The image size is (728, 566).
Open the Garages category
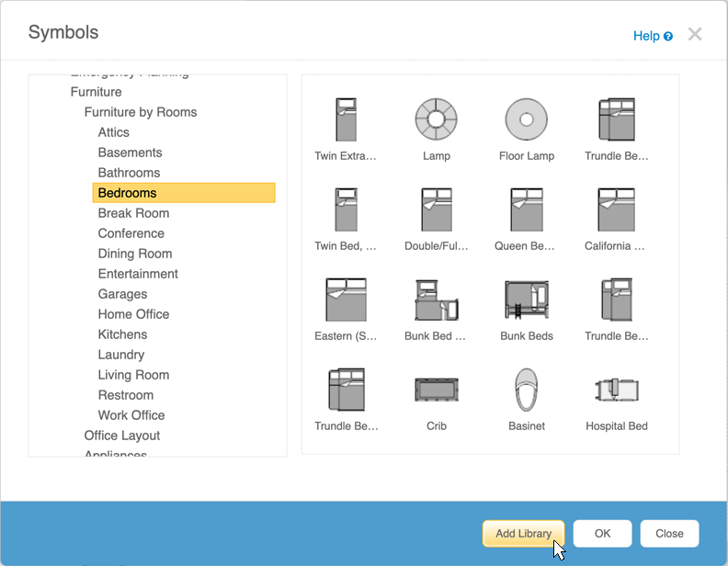coord(122,294)
